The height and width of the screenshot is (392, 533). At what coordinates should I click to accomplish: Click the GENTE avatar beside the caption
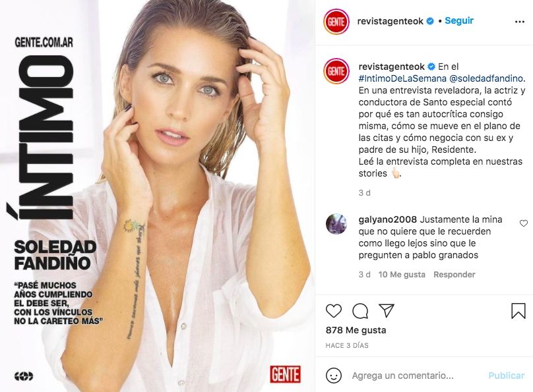pos(336,71)
